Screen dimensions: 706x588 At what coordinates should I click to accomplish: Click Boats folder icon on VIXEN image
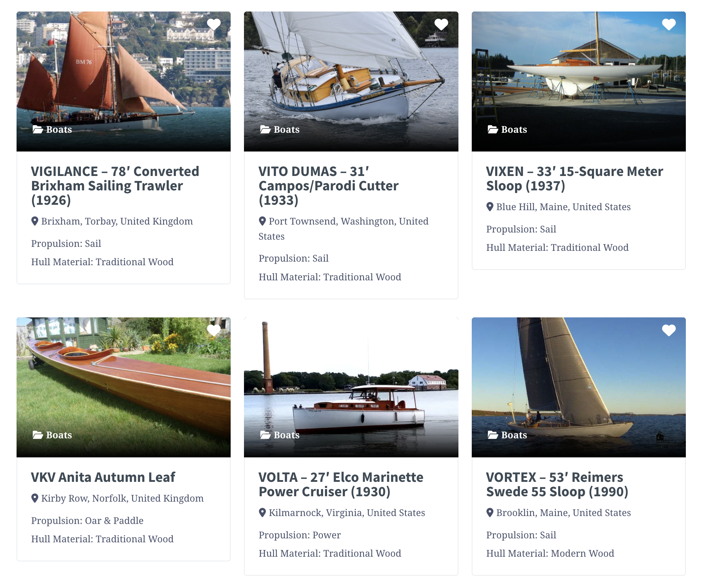tap(493, 130)
